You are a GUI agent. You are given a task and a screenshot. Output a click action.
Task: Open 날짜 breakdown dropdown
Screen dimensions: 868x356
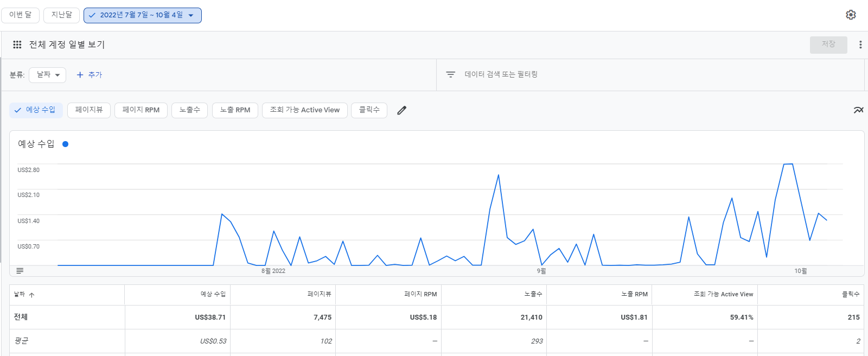[x=48, y=75]
